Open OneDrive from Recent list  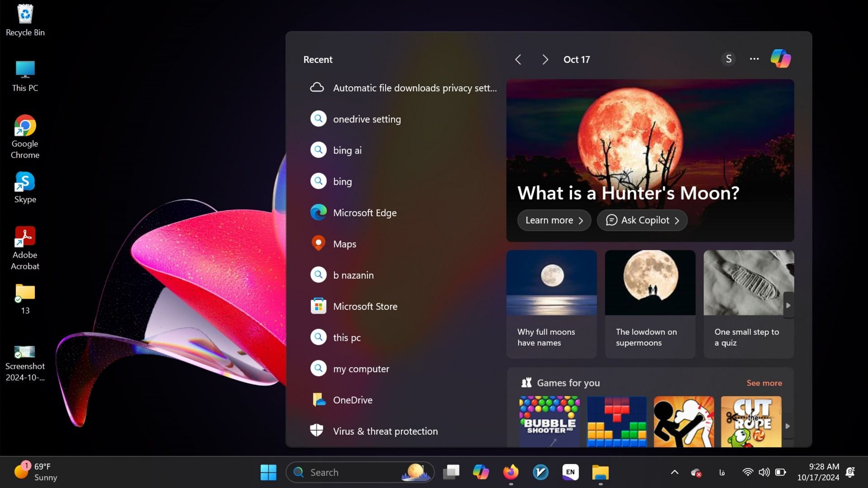pos(352,400)
